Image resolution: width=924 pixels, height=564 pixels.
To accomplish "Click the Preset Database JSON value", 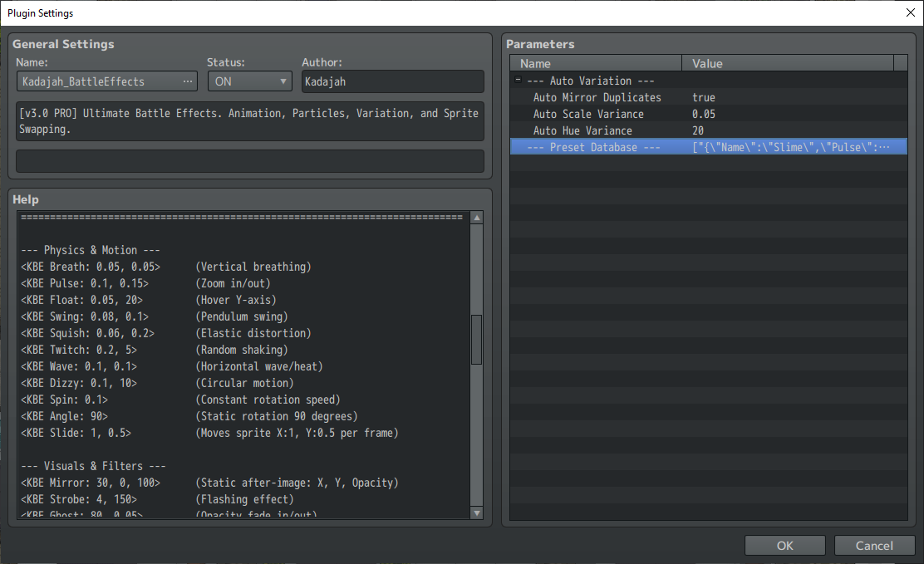I will pos(791,147).
